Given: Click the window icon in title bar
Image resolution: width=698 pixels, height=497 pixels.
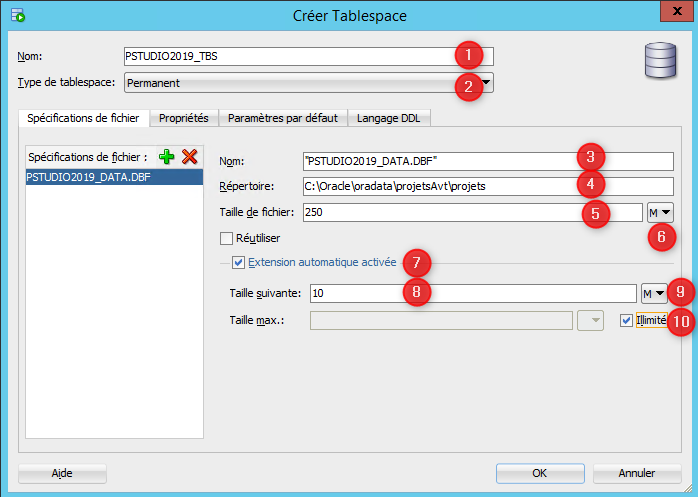Looking at the screenshot, I should (x=17, y=15).
